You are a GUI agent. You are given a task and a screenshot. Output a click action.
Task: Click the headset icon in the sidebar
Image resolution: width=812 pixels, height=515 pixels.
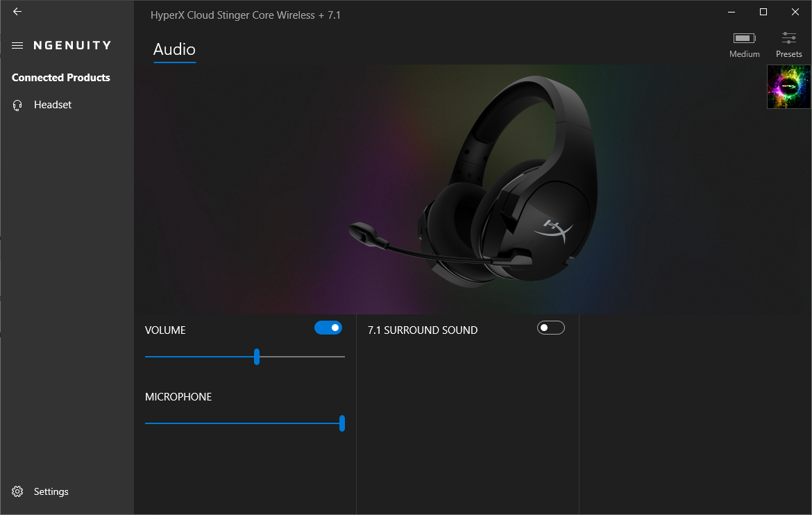click(17, 105)
